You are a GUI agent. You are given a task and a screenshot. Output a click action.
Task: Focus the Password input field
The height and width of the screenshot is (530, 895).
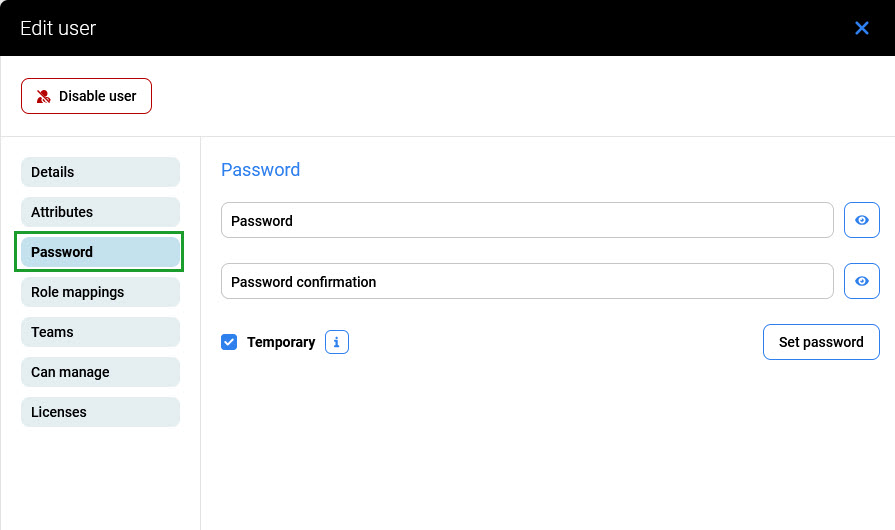(527, 220)
